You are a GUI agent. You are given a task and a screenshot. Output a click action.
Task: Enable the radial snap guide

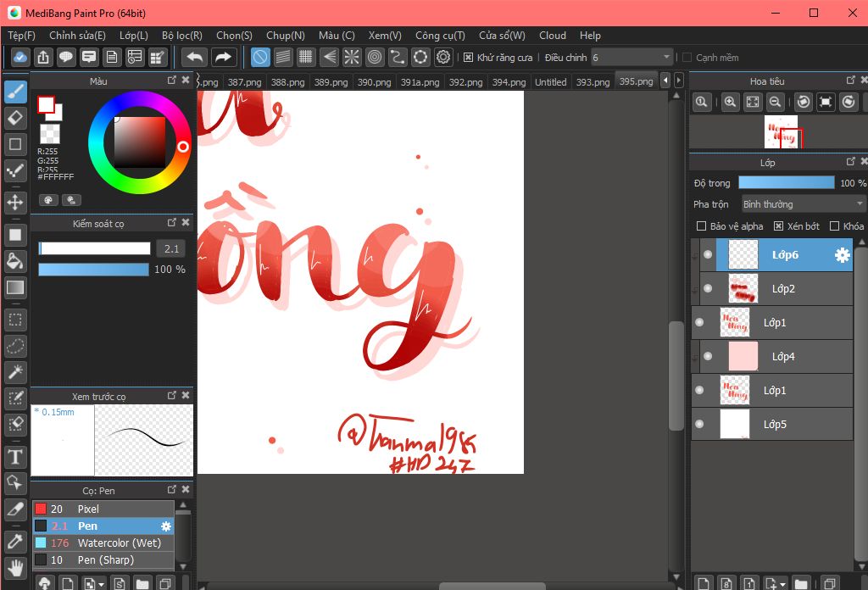click(x=352, y=57)
